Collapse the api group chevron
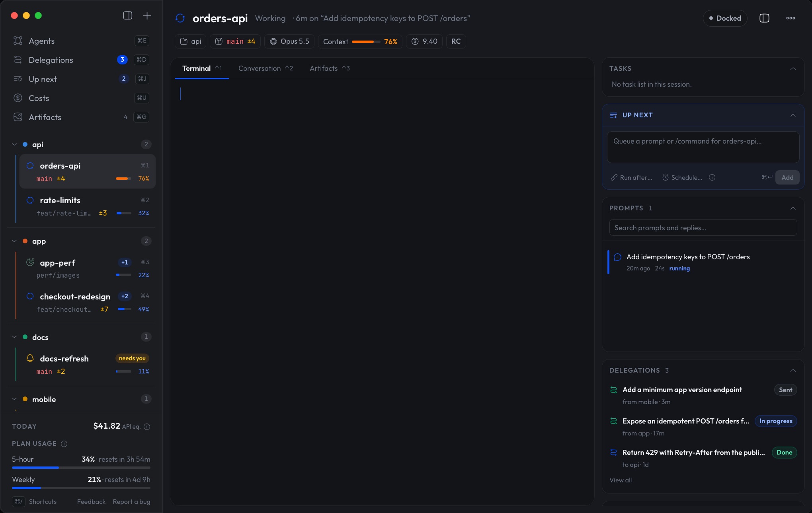The height and width of the screenshot is (513, 812). 14,144
